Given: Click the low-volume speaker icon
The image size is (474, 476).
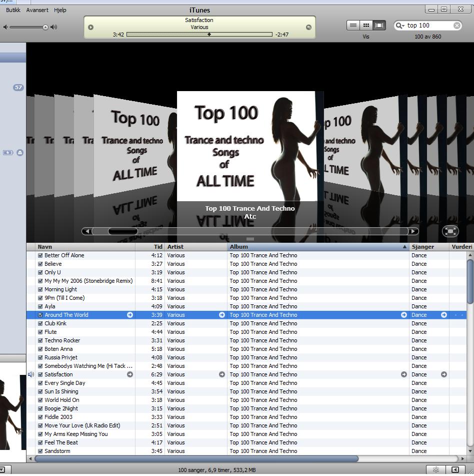Looking at the screenshot, I should pyautogui.click(x=5, y=28).
